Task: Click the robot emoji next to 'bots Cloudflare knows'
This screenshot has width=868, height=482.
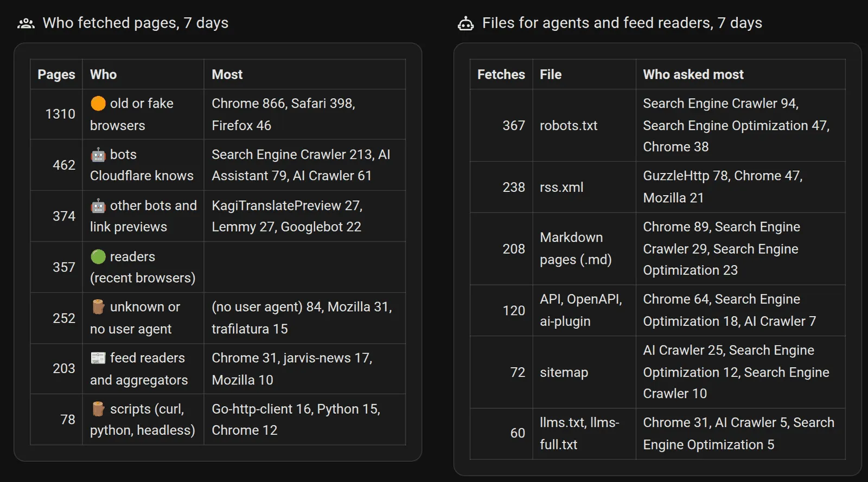Action: coord(98,155)
